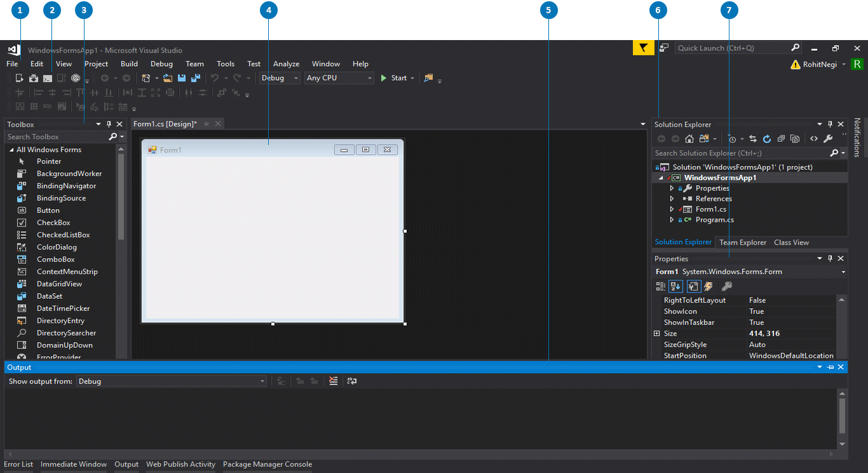This screenshot has width=868, height=473.
Task: Open the Show output from dropdown
Action: click(172, 381)
